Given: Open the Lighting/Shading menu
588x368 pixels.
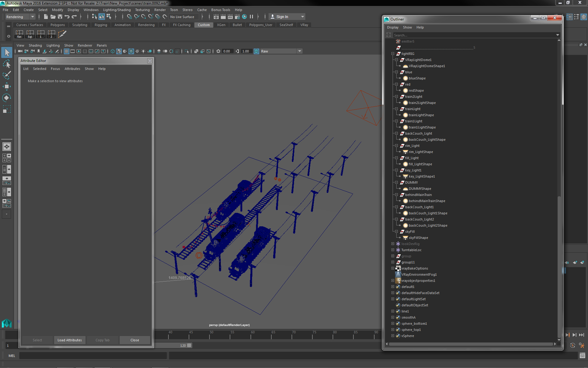Looking at the screenshot, I should click(117, 10).
